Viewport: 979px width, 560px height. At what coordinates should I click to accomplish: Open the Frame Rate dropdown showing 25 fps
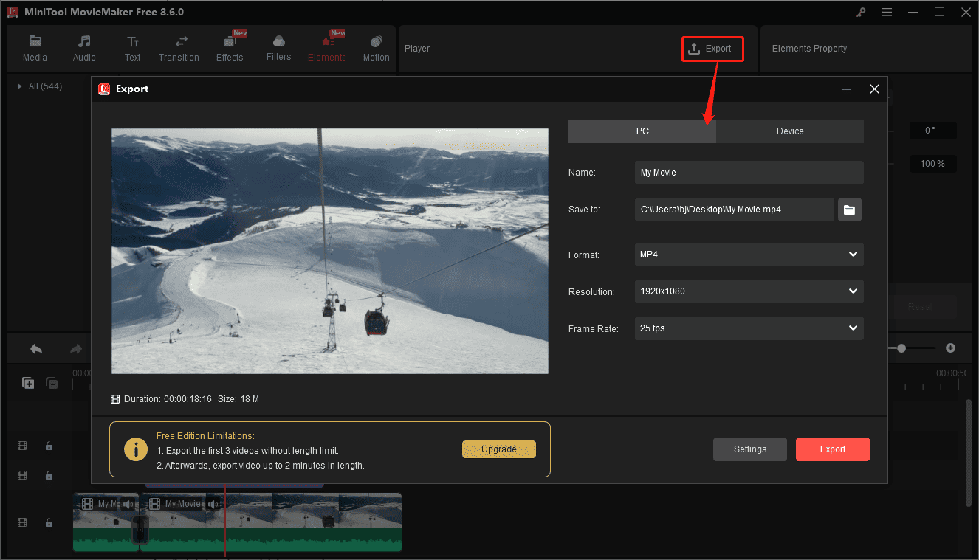749,328
